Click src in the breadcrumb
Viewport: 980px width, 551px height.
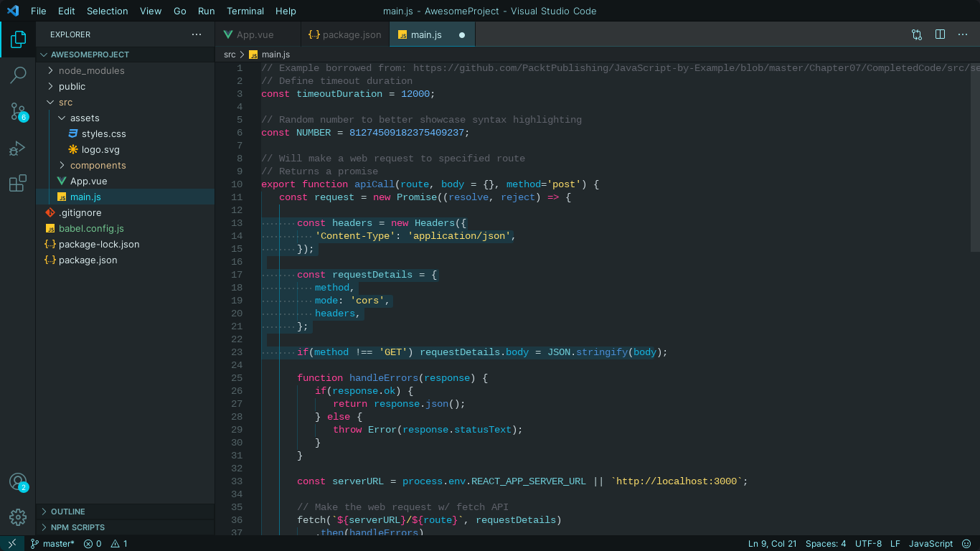click(230, 55)
